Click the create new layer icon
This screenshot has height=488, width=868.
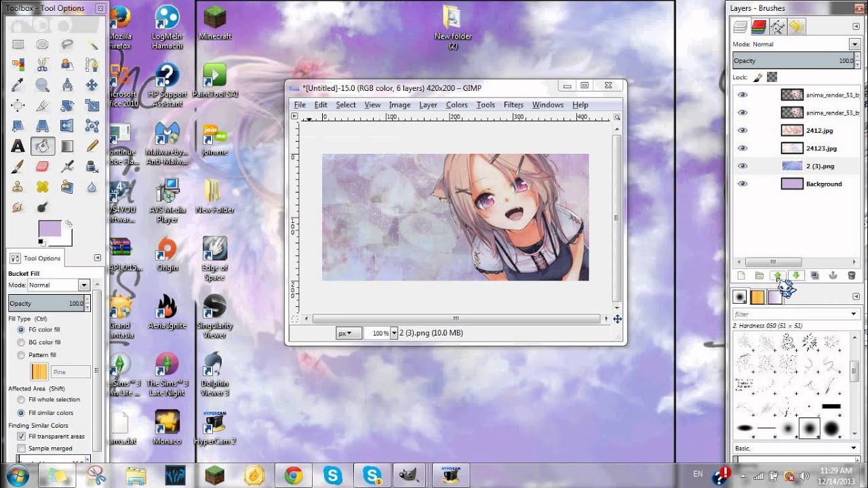[x=741, y=276]
